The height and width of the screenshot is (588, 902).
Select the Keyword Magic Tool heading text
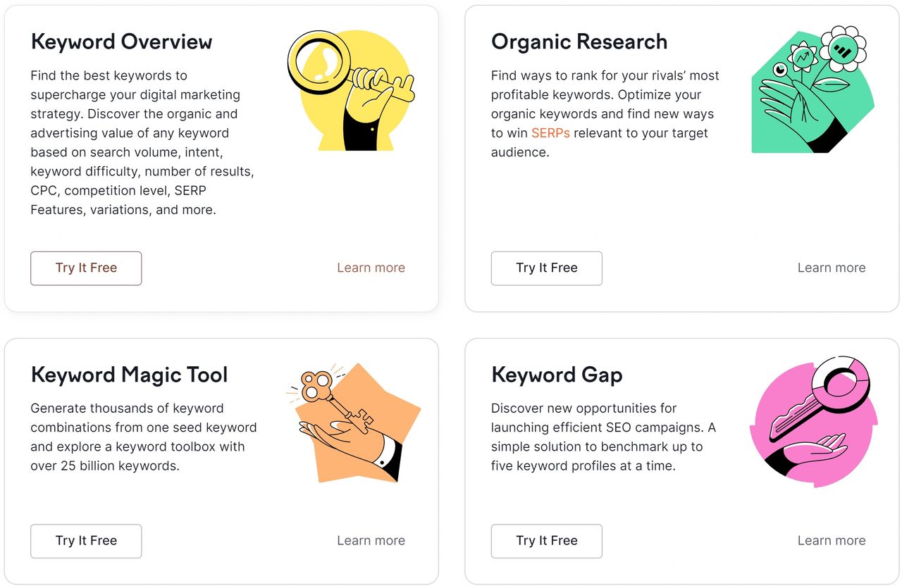tap(128, 375)
